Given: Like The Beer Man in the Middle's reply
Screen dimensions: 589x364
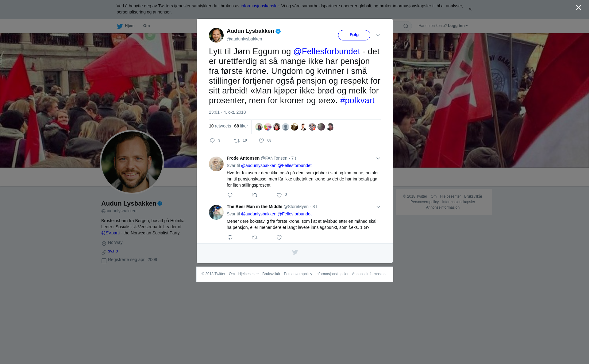Looking at the screenshot, I should [279, 237].
